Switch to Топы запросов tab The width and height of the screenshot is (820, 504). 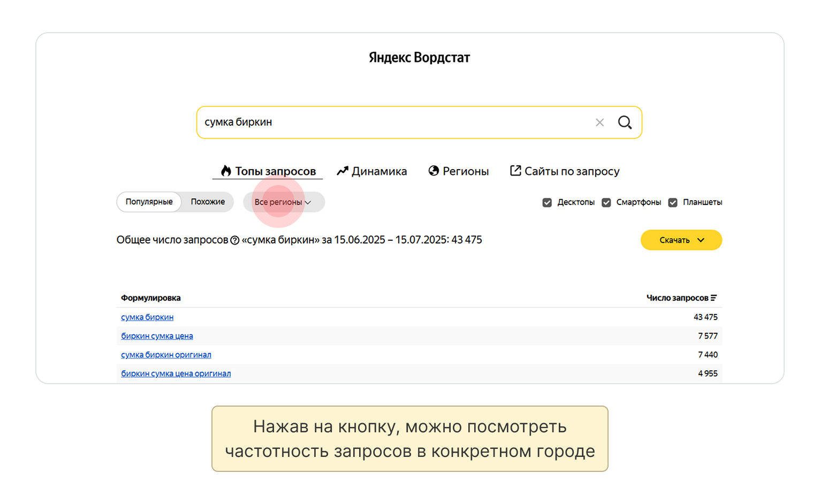click(x=268, y=171)
